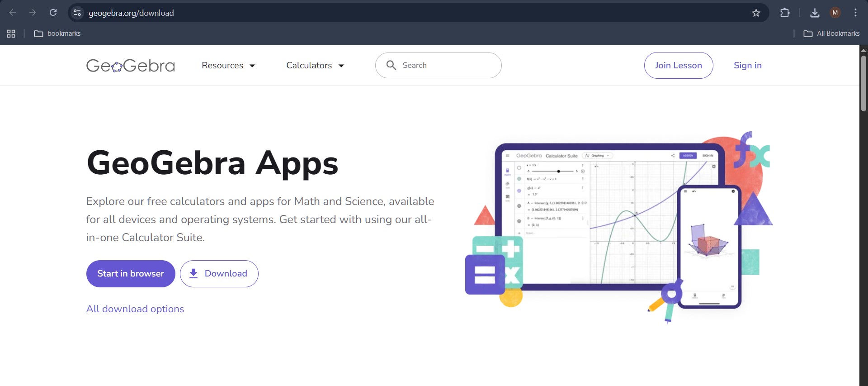
Task: Click the browser reload icon
Action: point(53,13)
